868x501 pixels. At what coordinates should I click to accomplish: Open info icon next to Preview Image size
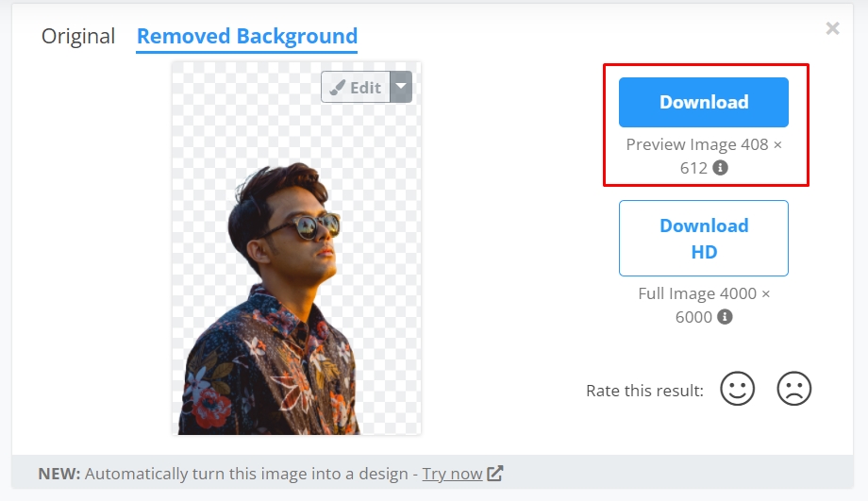click(720, 167)
